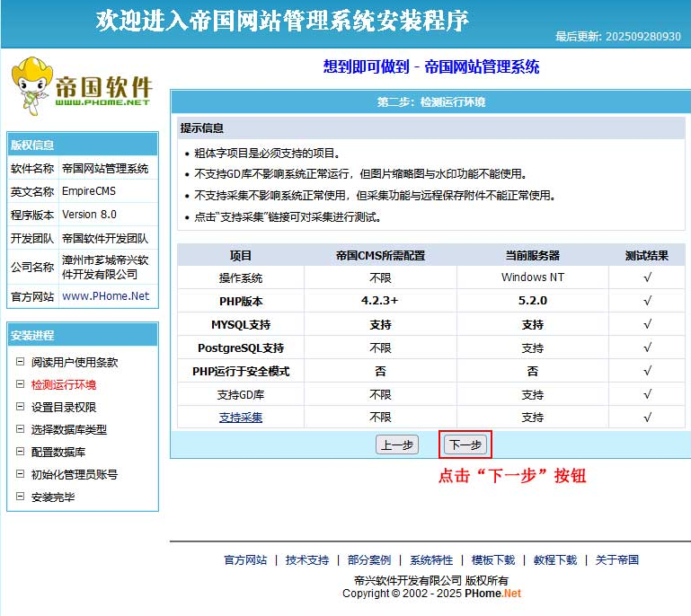Select the 检测运行环境 step in the sidebar
Screen dimensions: 691x616
[63, 384]
